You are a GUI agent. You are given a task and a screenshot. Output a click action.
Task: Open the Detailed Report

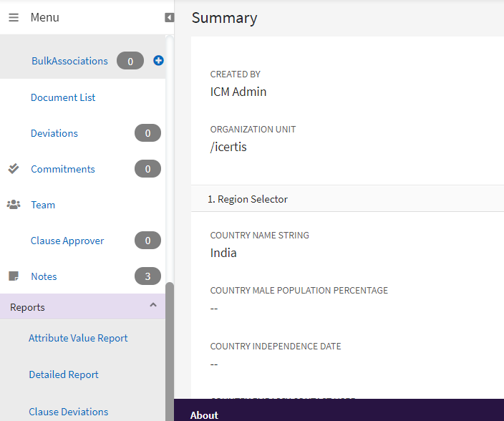[64, 374]
